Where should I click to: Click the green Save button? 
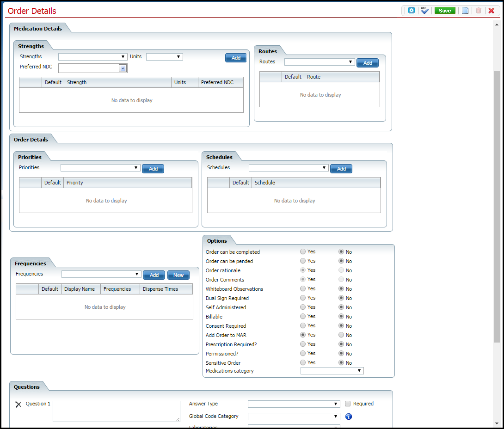(x=445, y=10)
